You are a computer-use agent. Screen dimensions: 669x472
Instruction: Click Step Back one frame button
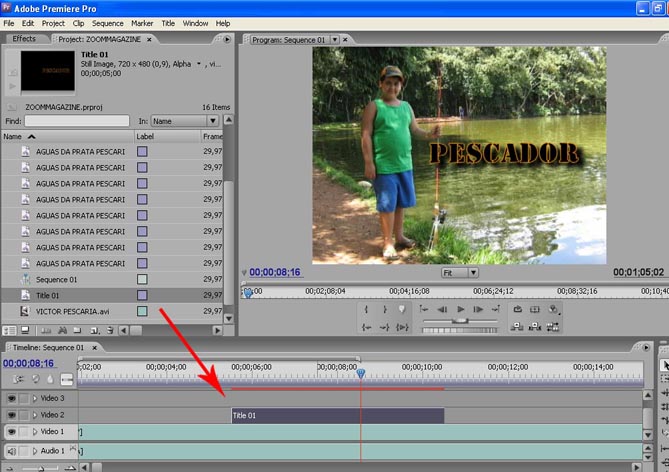(x=442, y=310)
